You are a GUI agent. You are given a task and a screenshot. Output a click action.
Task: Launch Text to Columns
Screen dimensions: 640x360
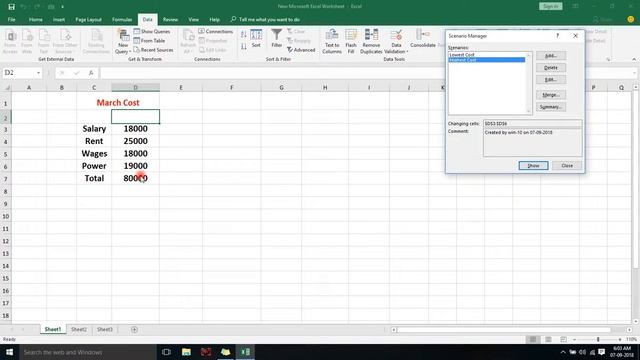(332, 41)
